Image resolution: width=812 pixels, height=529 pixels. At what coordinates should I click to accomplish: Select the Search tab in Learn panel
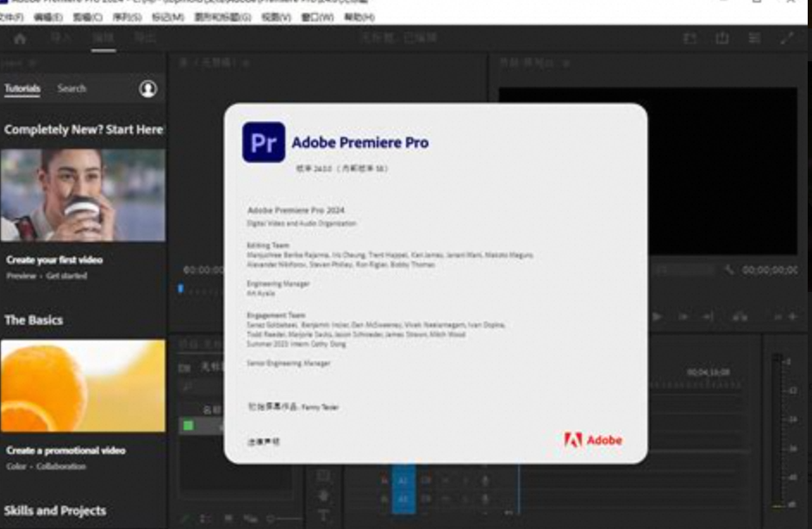(x=72, y=89)
